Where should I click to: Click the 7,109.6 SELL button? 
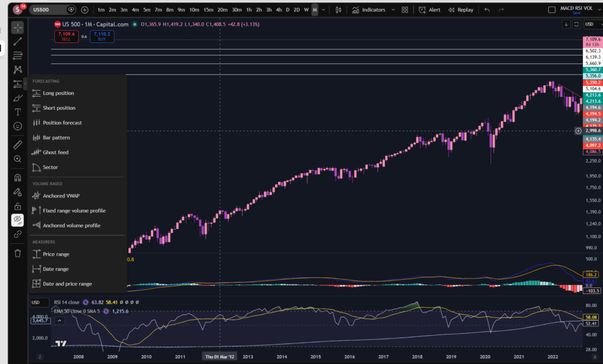pyautogui.click(x=67, y=36)
